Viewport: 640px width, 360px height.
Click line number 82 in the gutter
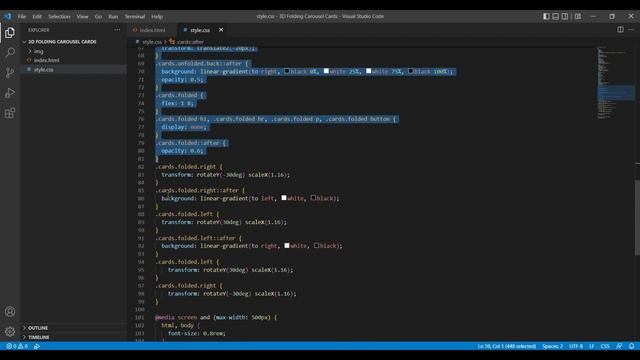click(x=141, y=167)
